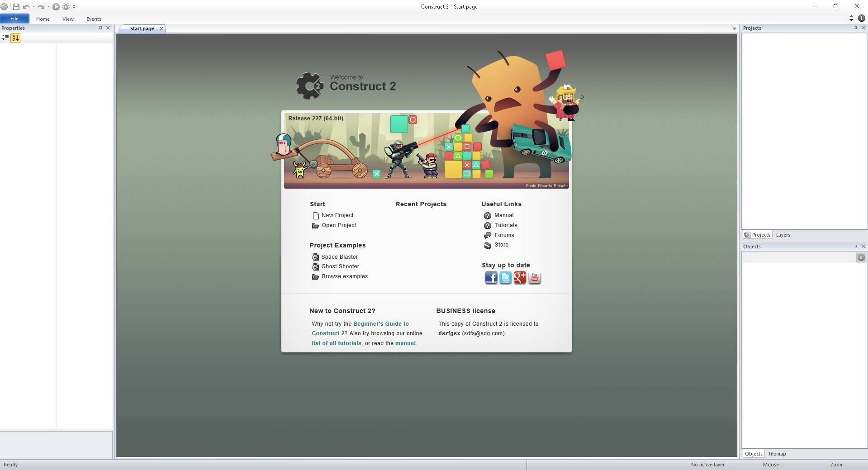Click the Construct 2 welcome logo
This screenshot has height=470, width=868.
346,85
